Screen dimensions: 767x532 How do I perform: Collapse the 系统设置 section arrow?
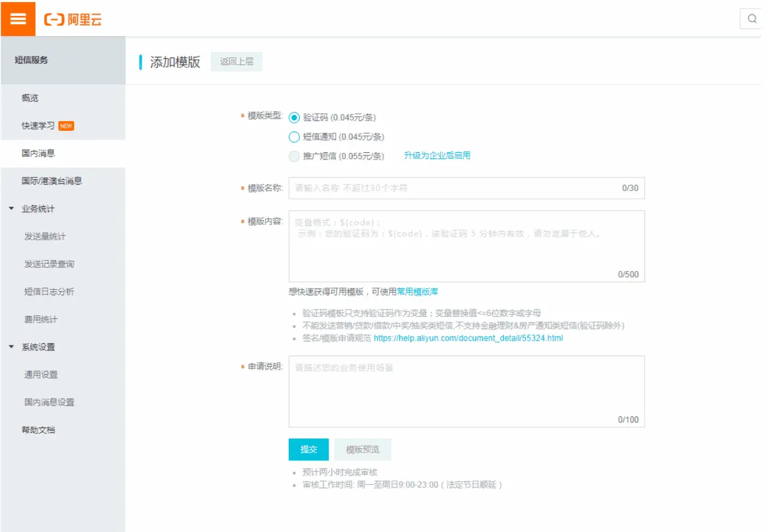pyautogui.click(x=12, y=347)
